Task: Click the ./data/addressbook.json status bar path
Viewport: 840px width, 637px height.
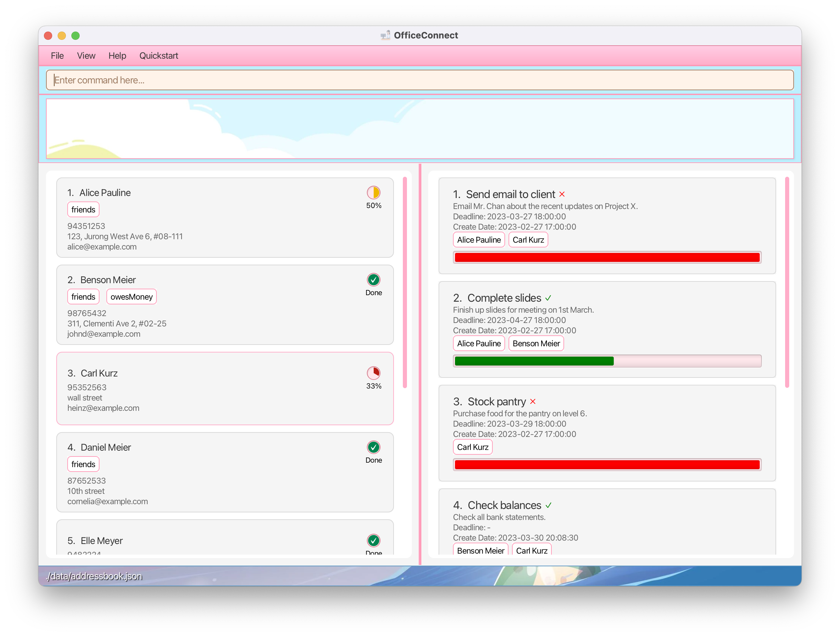Action: pyautogui.click(x=94, y=577)
